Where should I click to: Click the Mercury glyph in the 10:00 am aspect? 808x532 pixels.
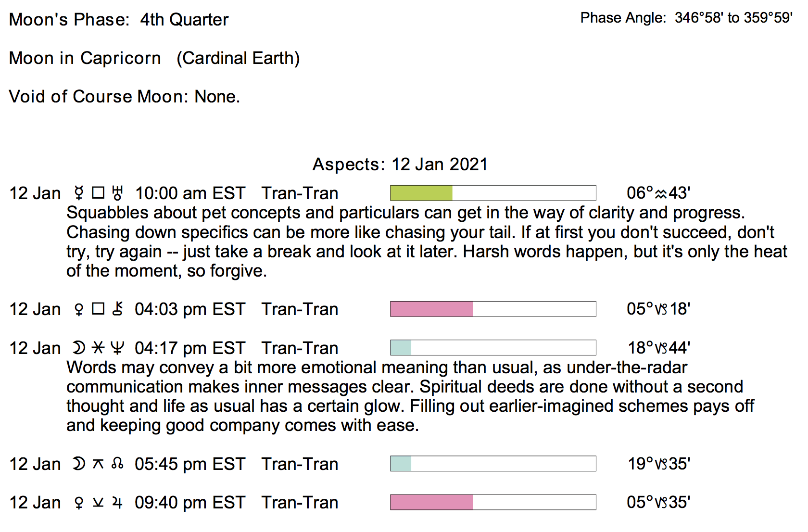point(79,193)
